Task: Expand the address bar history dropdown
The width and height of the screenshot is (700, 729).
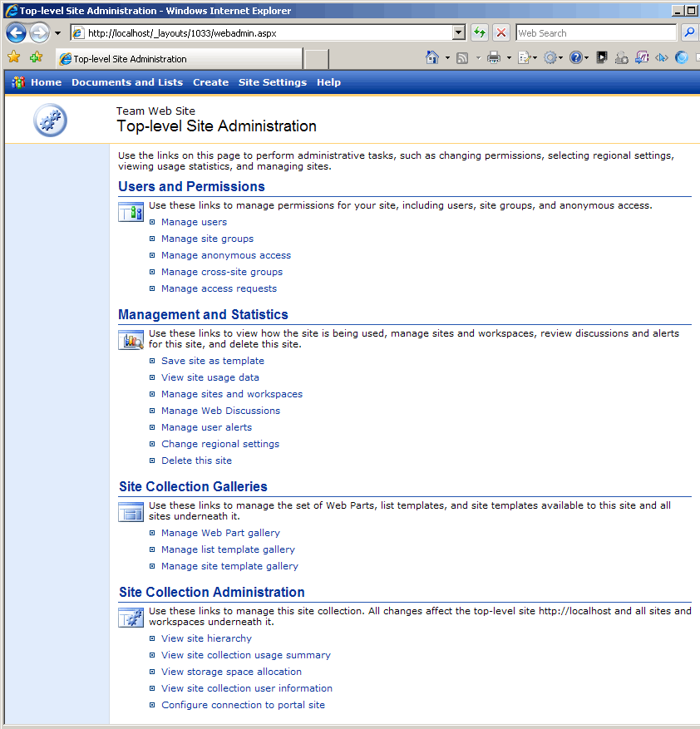Action: pyautogui.click(x=459, y=33)
